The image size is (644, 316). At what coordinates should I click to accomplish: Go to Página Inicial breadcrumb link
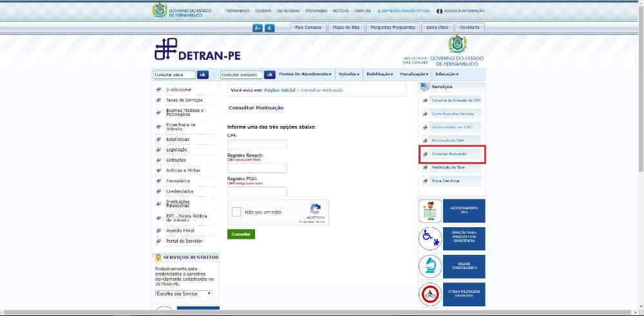279,90
